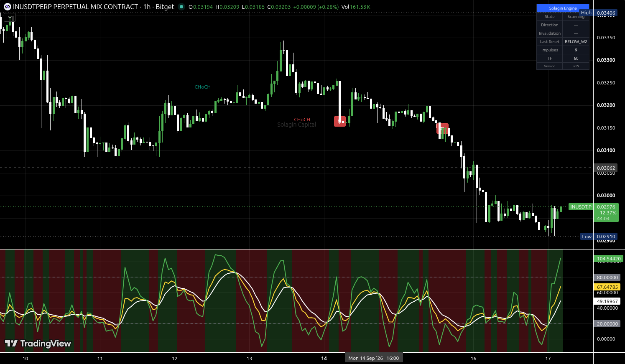
Task: Click the TF label cell
Action: 550,59
